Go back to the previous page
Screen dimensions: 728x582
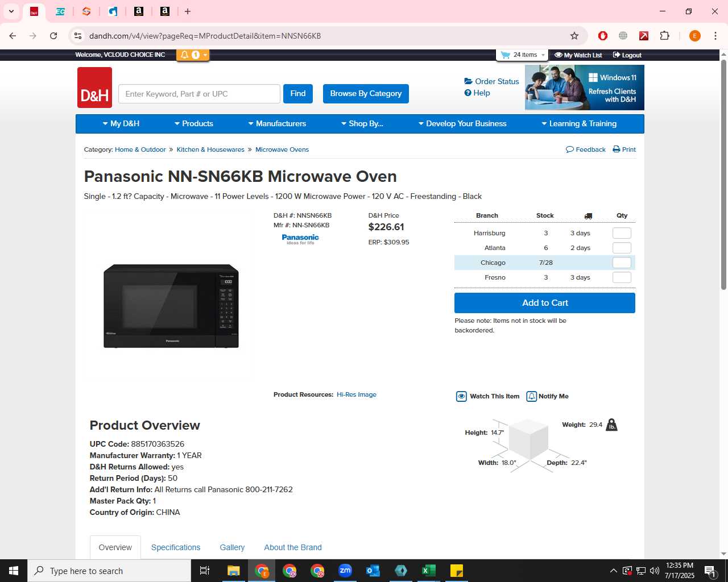(13, 36)
